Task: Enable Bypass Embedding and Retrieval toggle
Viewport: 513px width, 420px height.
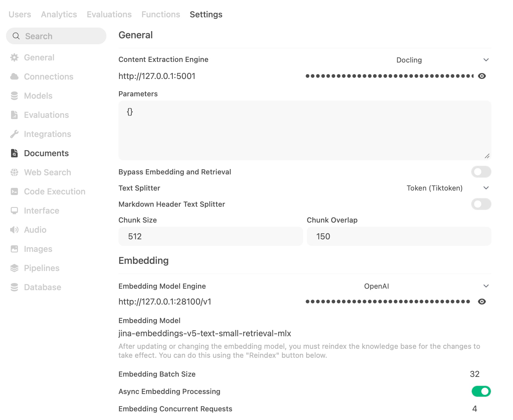Action: tap(481, 172)
